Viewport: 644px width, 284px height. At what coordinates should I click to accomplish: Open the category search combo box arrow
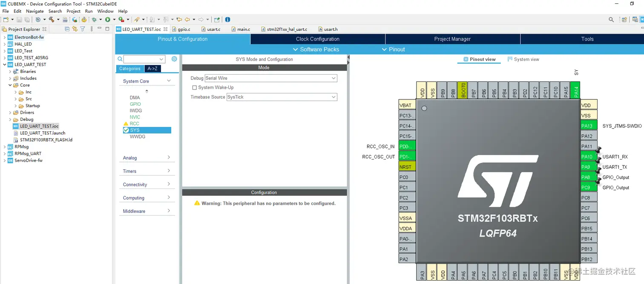tap(161, 59)
